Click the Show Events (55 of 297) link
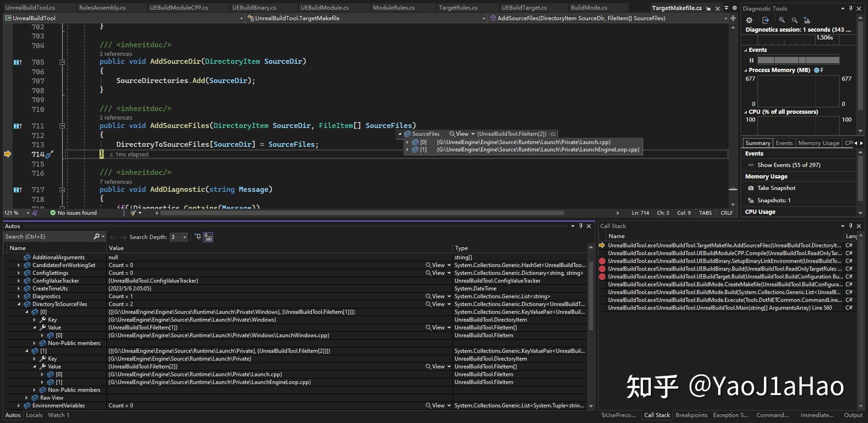This screenshot has width=868, height=423. (x=789, y=165)
